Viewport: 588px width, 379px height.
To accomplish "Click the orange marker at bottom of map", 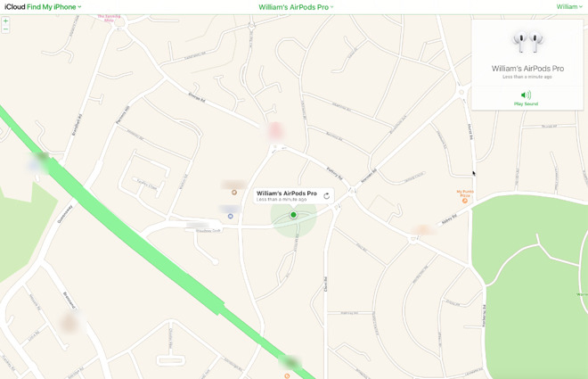I will (x=287, y=375).
